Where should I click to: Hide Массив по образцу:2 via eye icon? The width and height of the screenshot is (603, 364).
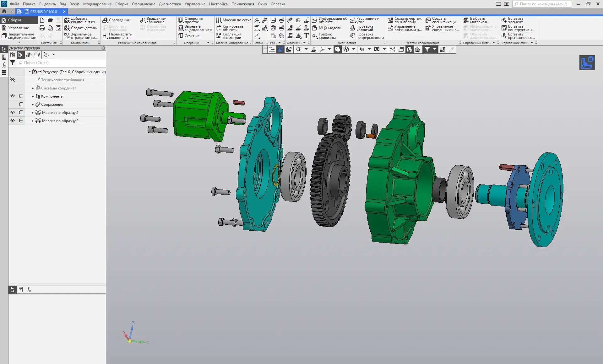pos(13,120)
